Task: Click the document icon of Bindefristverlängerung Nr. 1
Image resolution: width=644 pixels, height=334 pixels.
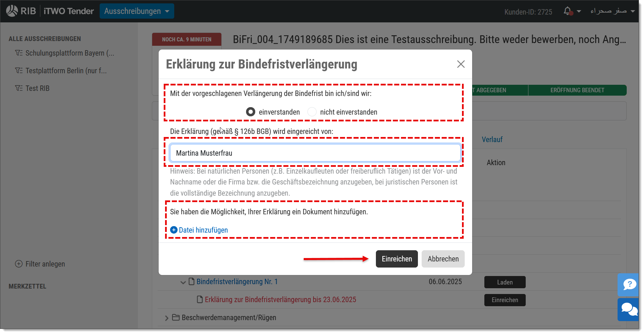Action: pos(192,281)
